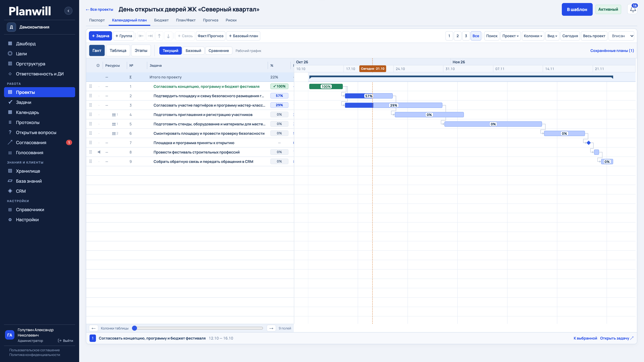Open Согласования with red badge

click(x=40, y=143)
